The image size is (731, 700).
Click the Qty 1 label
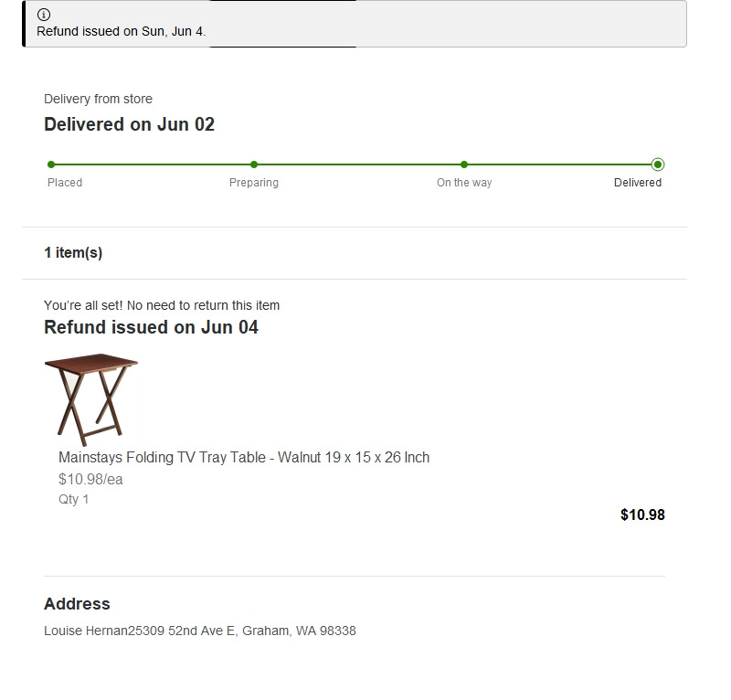pos(73,500)
